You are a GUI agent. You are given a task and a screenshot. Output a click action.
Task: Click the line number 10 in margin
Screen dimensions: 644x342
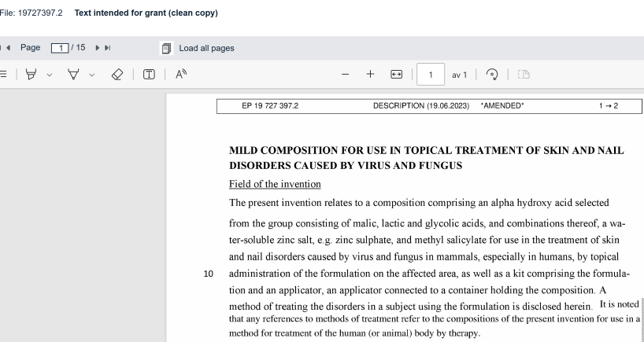pyautogui.click(x=208, y=274)
